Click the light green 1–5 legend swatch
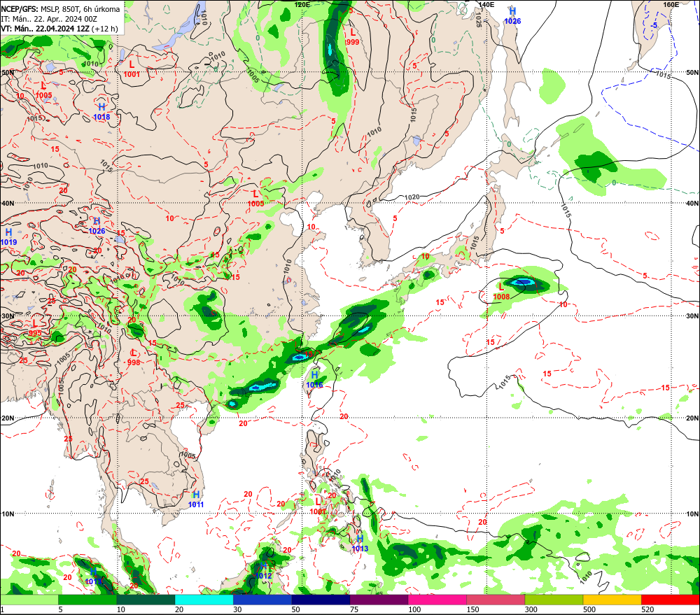 tap(29, 600)
